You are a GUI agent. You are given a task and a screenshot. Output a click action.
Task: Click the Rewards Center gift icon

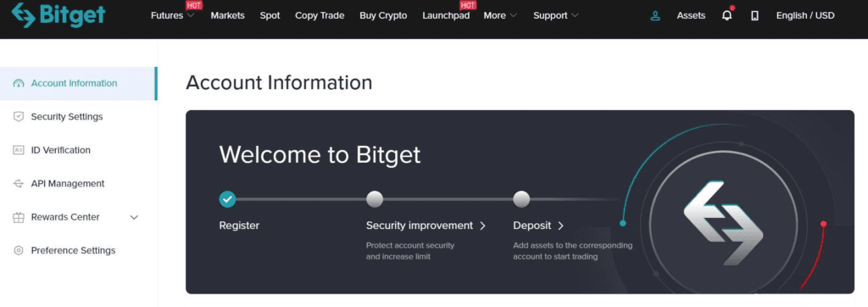19,217
